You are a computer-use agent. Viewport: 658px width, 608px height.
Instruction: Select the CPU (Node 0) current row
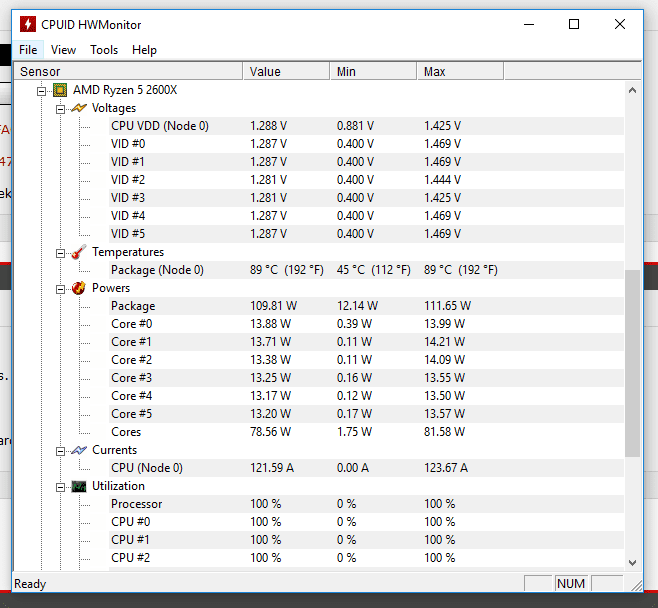tap(366, 468)
